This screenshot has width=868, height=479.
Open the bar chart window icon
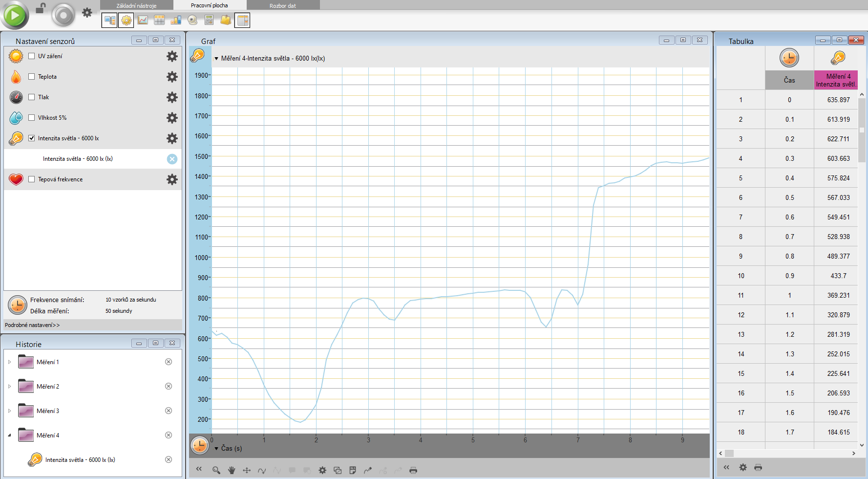[x=176, y=20]
